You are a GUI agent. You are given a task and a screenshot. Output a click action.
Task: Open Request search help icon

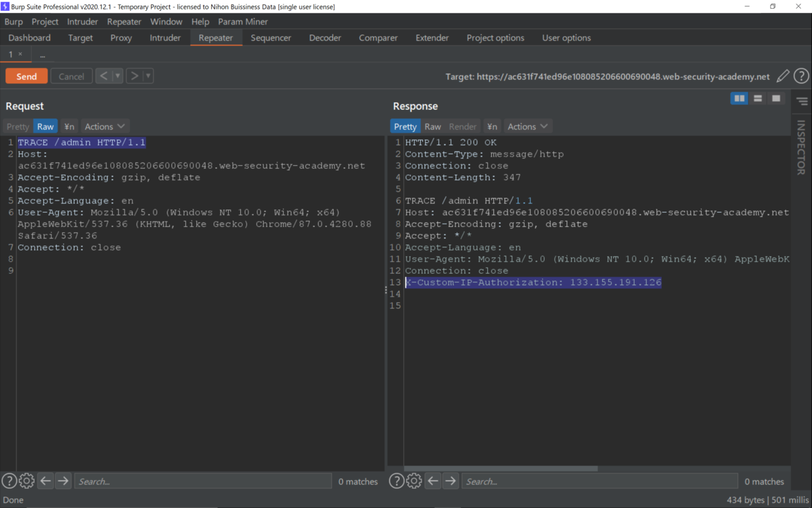click(9, 481)
